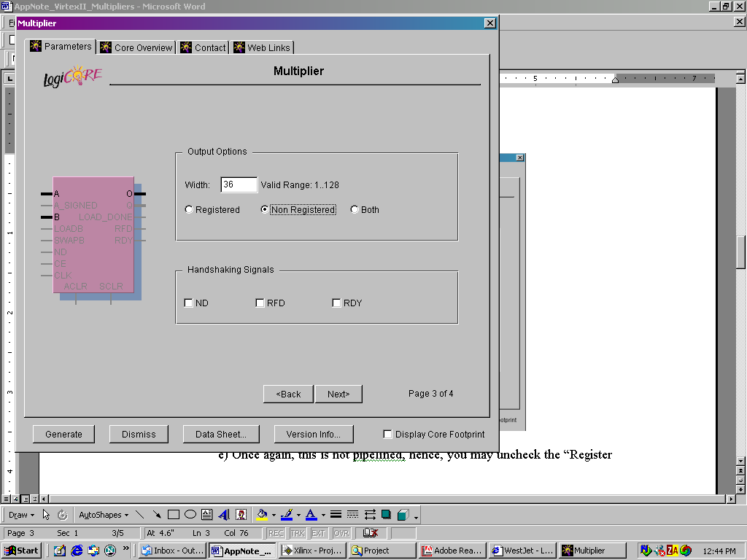Select the Arrow drawing tool
This screenshot has height=560, width=747.
pos(157,515)
